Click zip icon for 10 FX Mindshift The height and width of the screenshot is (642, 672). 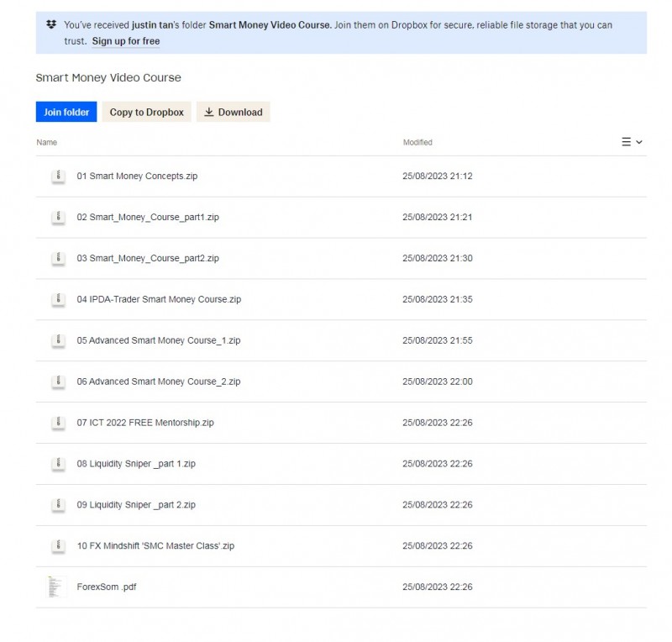tap(58, 545)
